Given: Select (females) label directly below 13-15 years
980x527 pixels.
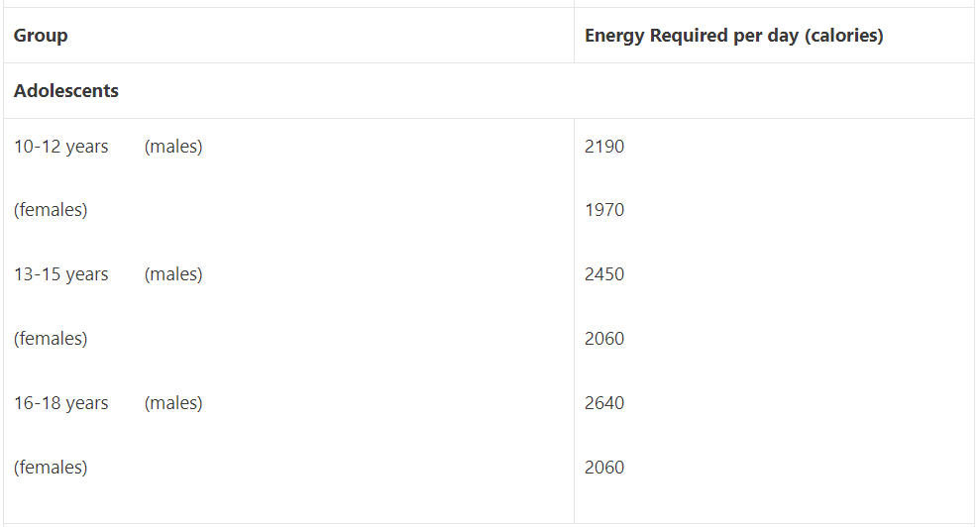Looking at the screenshot, I should (51, 339).
